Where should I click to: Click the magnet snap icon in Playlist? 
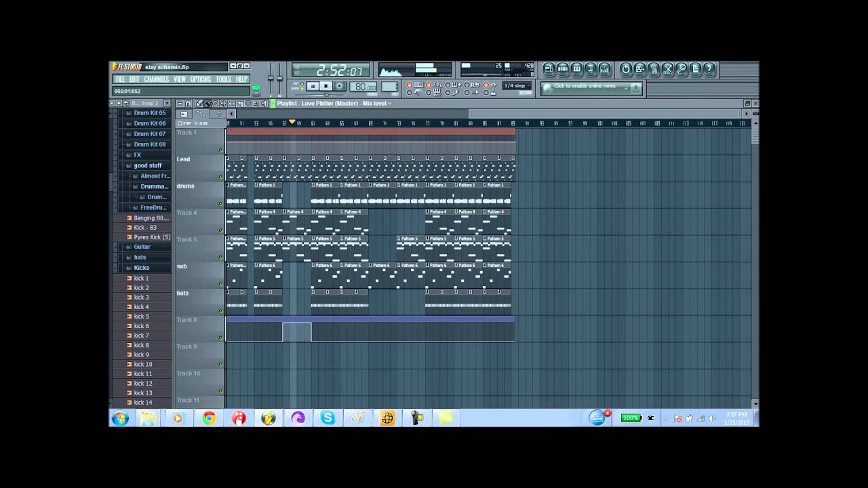(188, 103)
